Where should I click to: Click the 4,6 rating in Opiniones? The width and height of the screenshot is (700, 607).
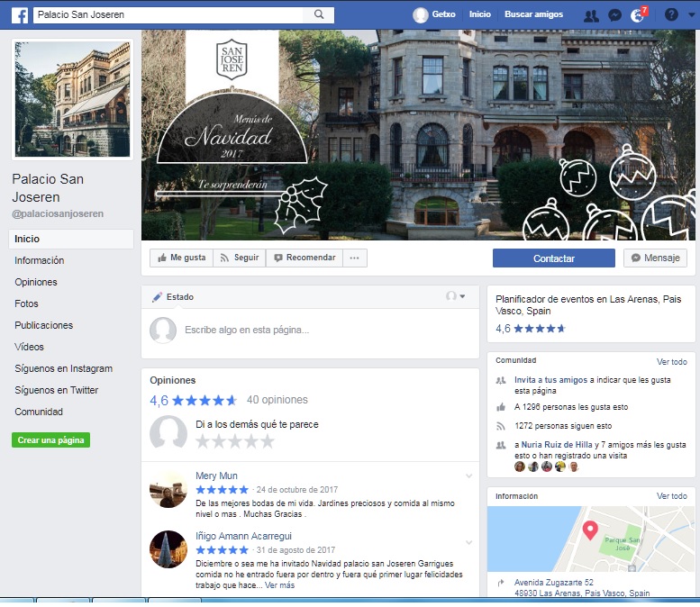159,401
